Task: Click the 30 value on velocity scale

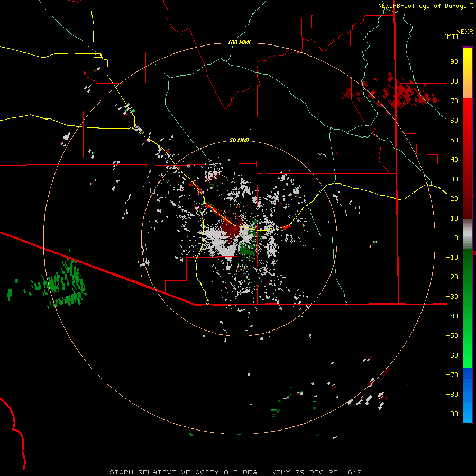Action: pyautogui.click(x=454, y=179)
